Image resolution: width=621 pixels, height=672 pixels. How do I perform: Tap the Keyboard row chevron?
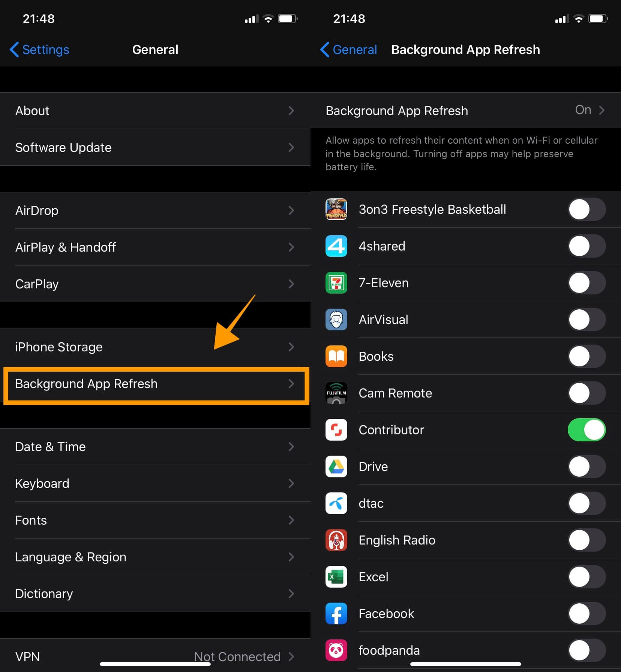291,483
